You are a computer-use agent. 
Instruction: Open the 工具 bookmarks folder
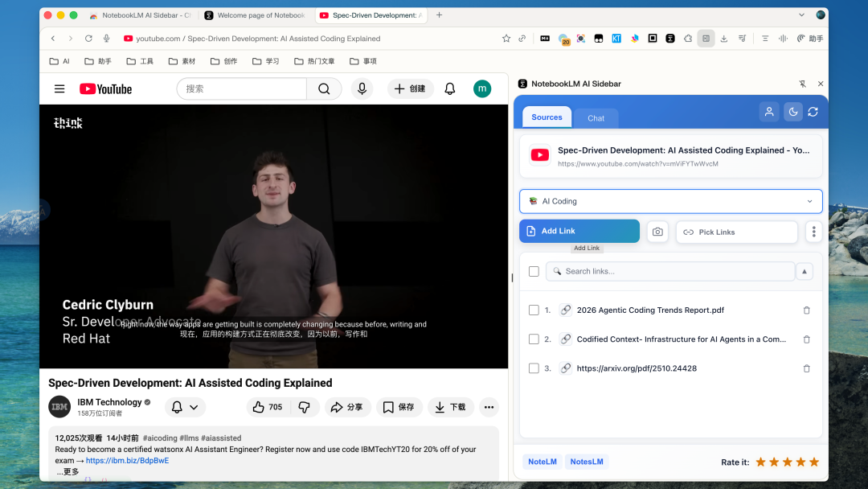tap(140, 61)
